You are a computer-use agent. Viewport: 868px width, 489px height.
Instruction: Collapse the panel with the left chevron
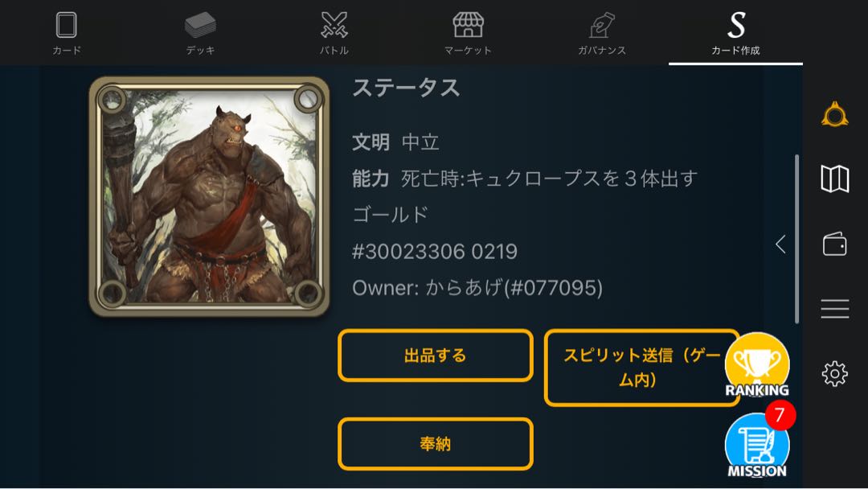780,244
